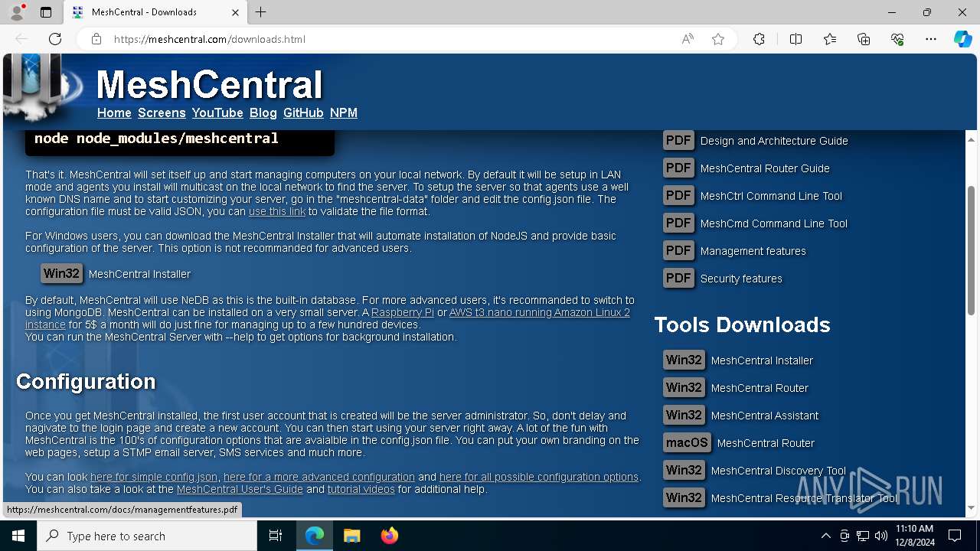Go to the Screens navigation link
Viewport: 980px width, 551px height.
pos(162,112)
